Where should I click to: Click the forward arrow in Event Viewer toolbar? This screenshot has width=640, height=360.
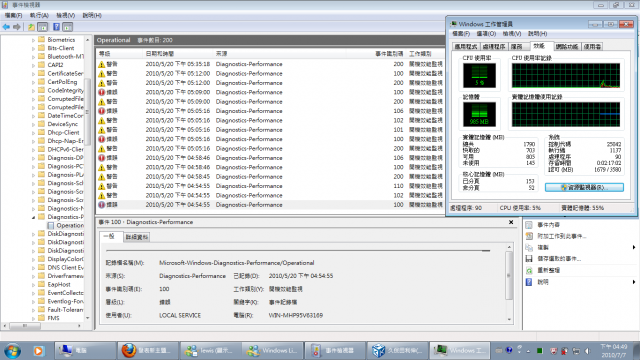[x=17, y=27]
